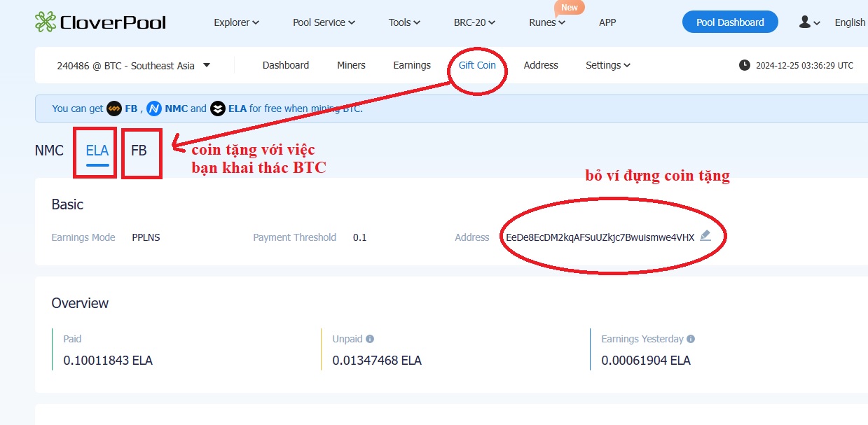Open the English language selector
This screenshot has width=868, height=425.
850,22
